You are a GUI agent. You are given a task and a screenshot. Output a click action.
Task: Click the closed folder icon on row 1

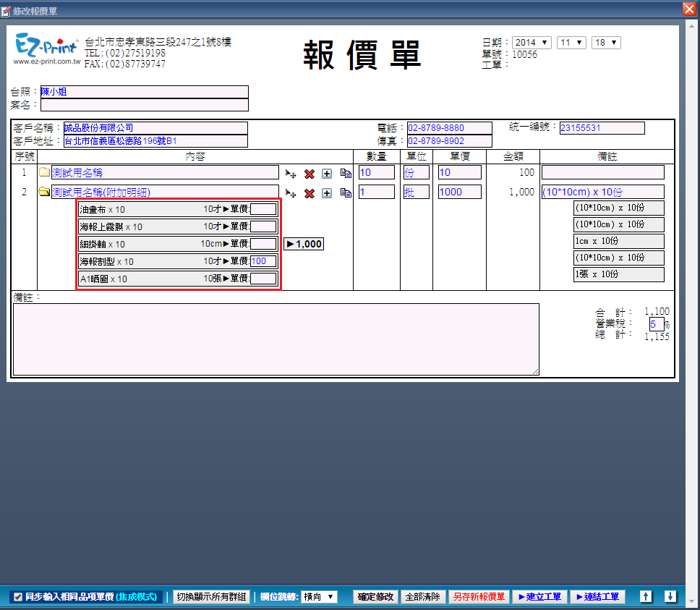(44, 173)
